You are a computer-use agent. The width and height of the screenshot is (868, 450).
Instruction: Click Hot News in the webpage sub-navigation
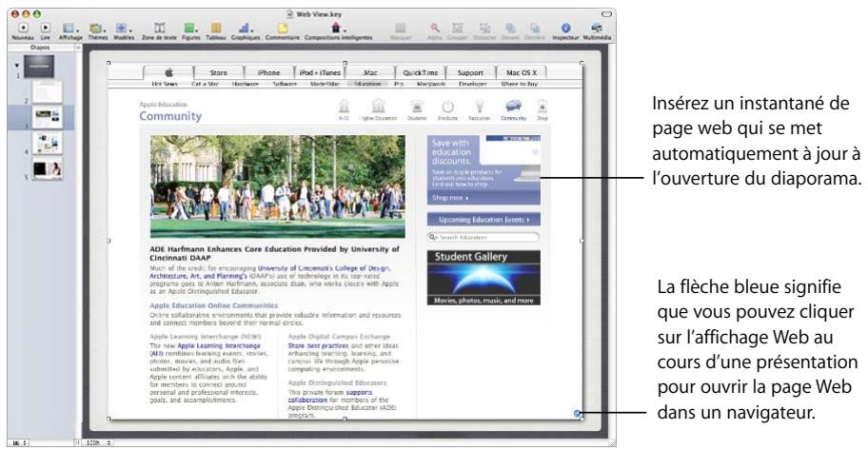click(165, 84)
